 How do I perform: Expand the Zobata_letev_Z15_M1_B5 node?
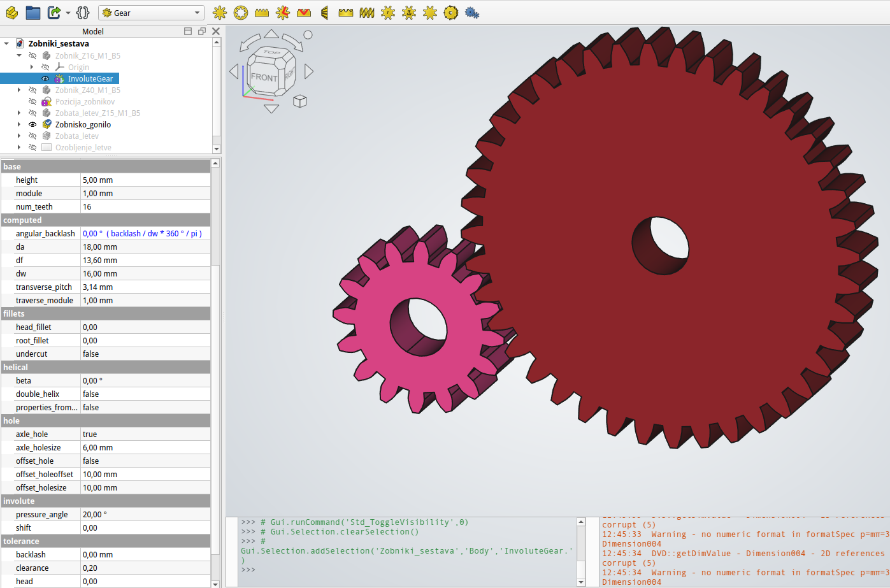[x=19, y=113]
